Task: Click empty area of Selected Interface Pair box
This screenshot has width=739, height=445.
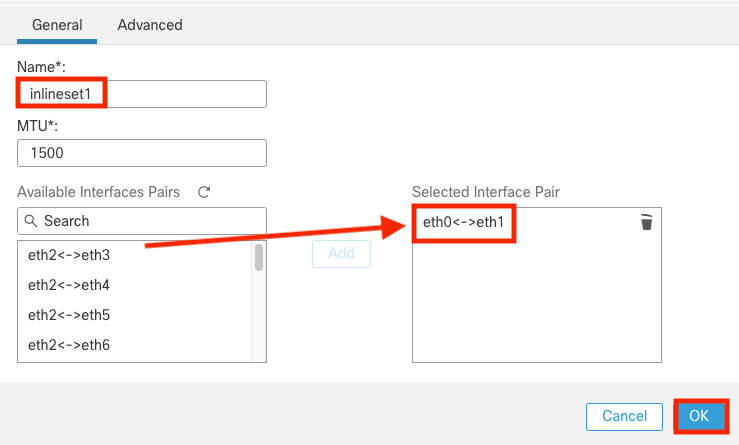Action: (536, 310)
